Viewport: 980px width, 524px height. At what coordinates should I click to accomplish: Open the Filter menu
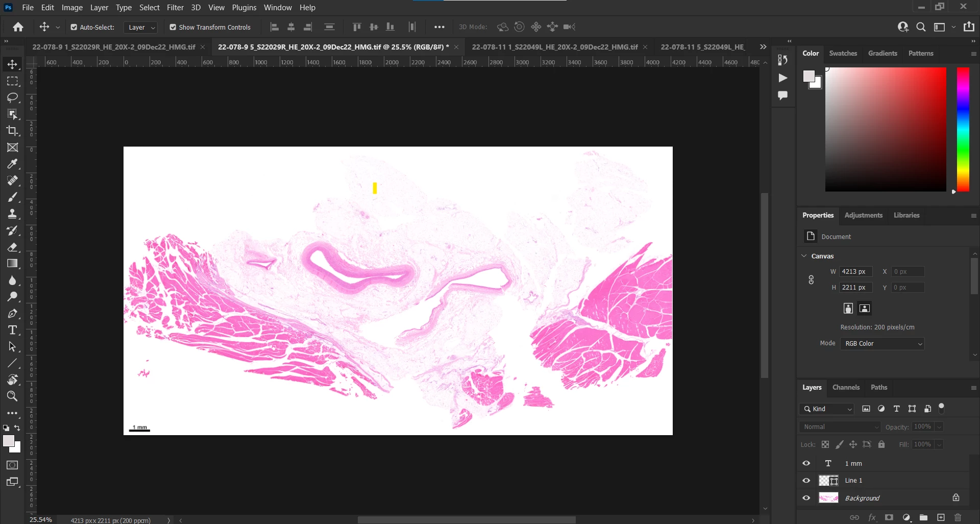[175, 8]
